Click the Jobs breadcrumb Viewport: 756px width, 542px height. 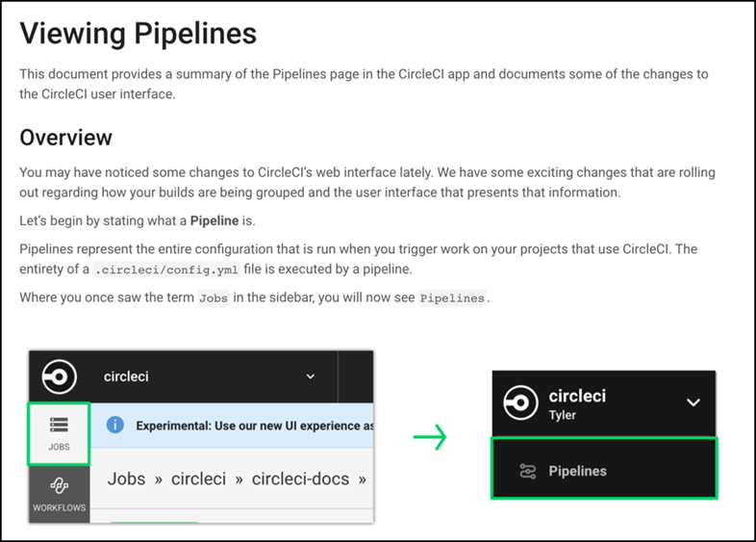tap(126, 478)
